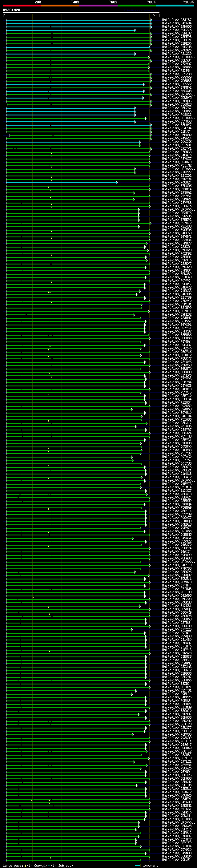
Task: Click the red 20% identity legend segment
Action: tap(22, 6)
